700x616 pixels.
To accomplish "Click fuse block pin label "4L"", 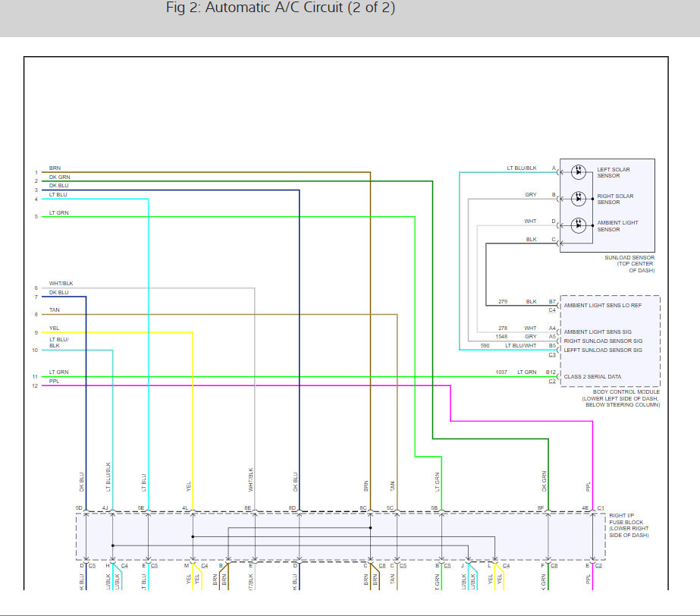I will (x=185, y=508).
